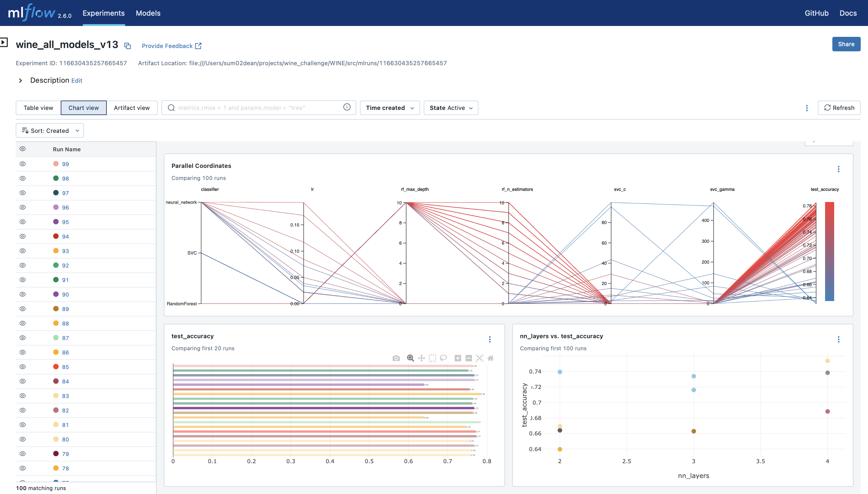This screenshot has width=868, height=494.
Task: Select the Lasso Select tool
Action: tap(443, 358)
